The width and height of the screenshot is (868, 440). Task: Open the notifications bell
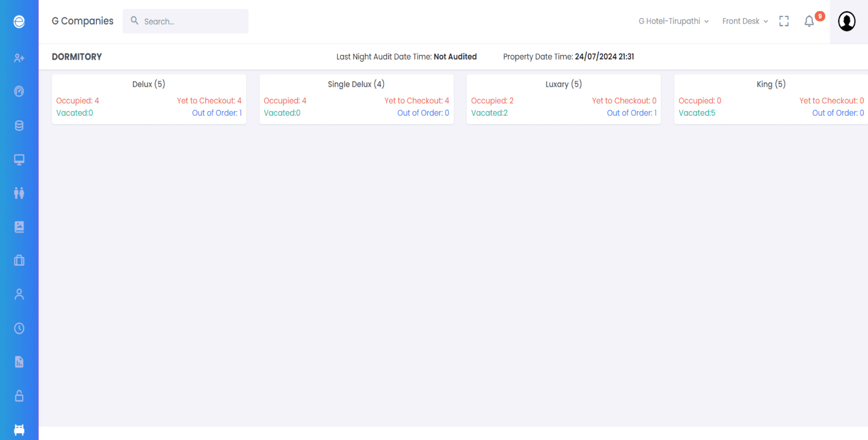[809, 22]
